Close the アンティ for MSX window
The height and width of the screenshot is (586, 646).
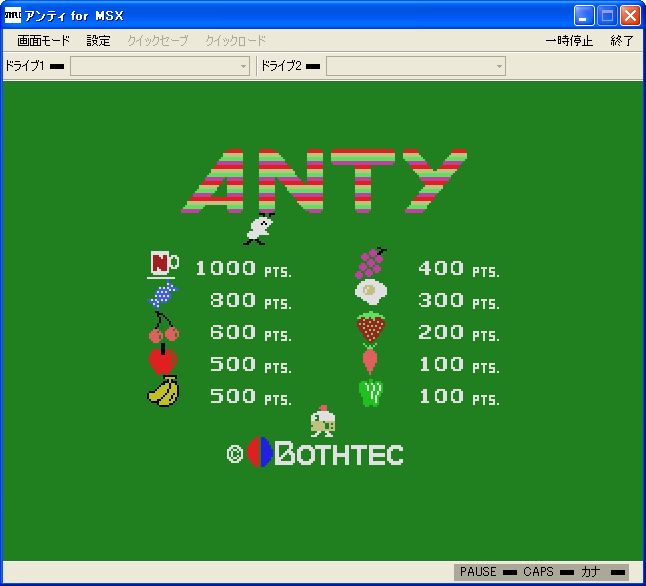click(x=630, y=16)
